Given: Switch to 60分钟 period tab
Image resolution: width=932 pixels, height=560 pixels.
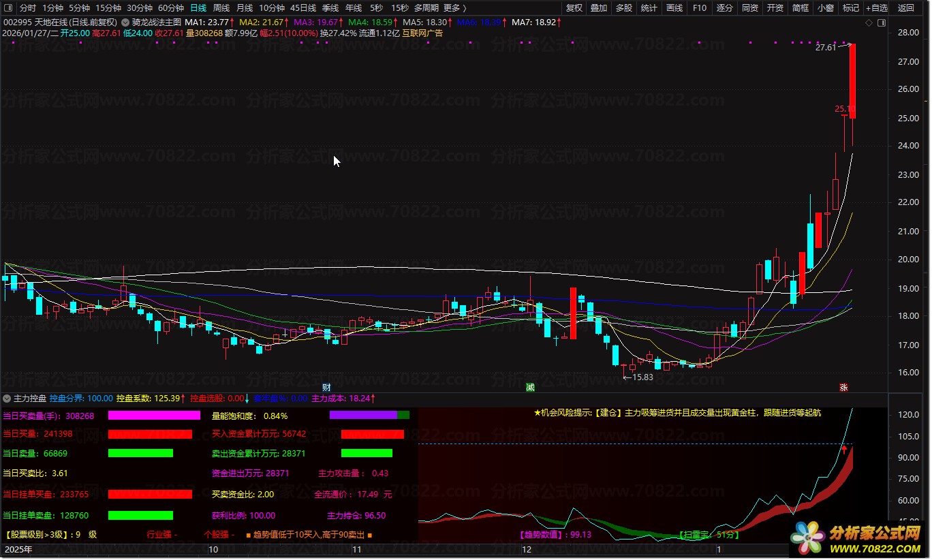Looking at the screenshot, I should 171,8.
